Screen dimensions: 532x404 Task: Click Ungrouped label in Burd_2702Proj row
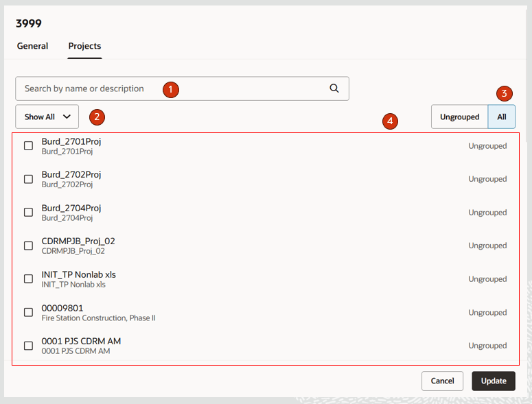[x=487, y=179]
